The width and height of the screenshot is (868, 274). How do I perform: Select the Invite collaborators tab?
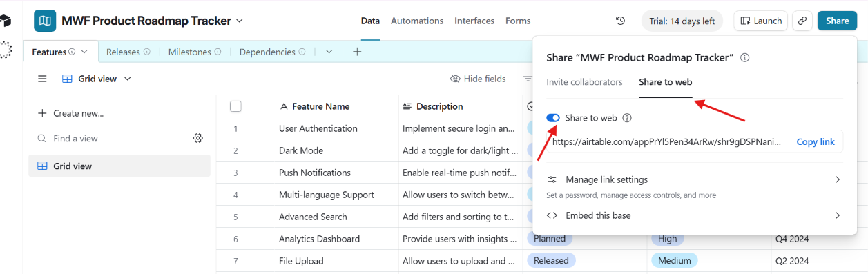(x=584, y=81)
